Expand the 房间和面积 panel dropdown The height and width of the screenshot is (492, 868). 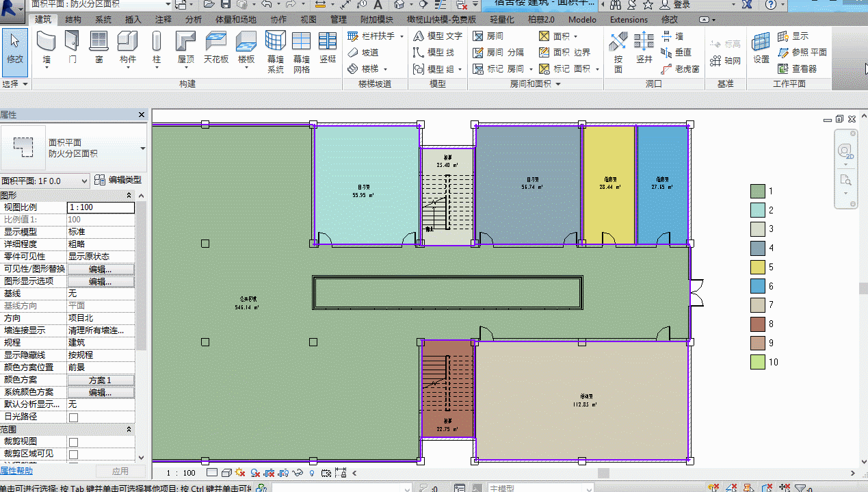pos(535,84)
